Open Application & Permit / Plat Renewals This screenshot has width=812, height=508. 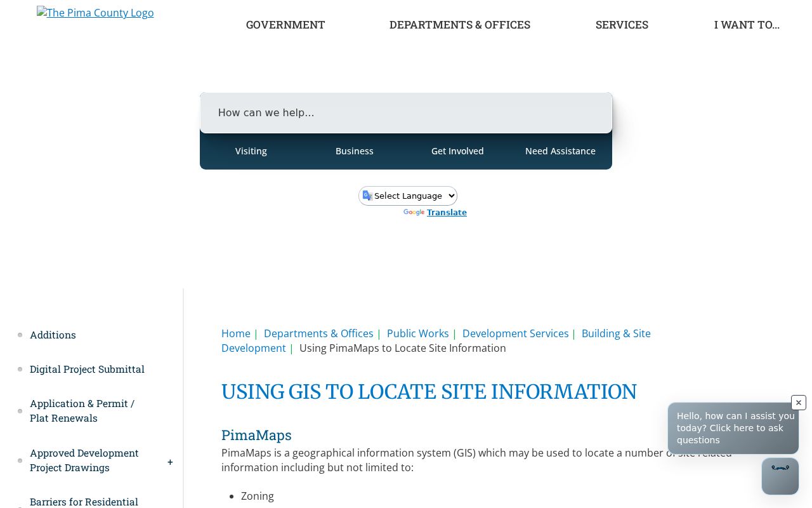82,411
